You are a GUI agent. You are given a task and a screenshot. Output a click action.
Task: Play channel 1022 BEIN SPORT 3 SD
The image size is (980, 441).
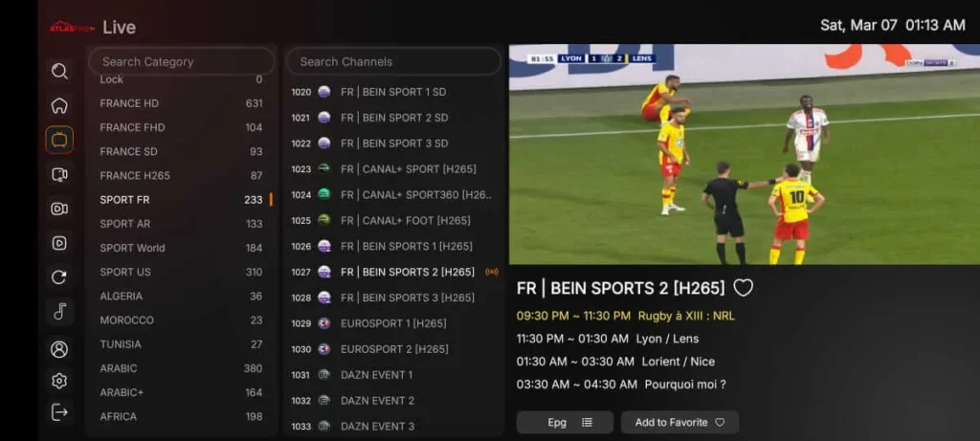(393, 143)
